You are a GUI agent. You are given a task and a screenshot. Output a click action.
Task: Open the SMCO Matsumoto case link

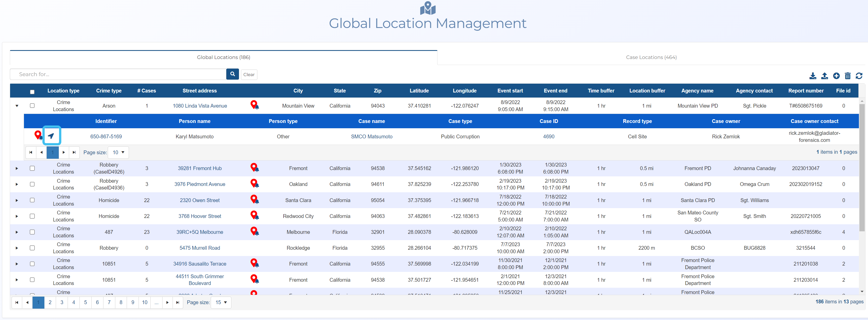[x=371, y=136]
